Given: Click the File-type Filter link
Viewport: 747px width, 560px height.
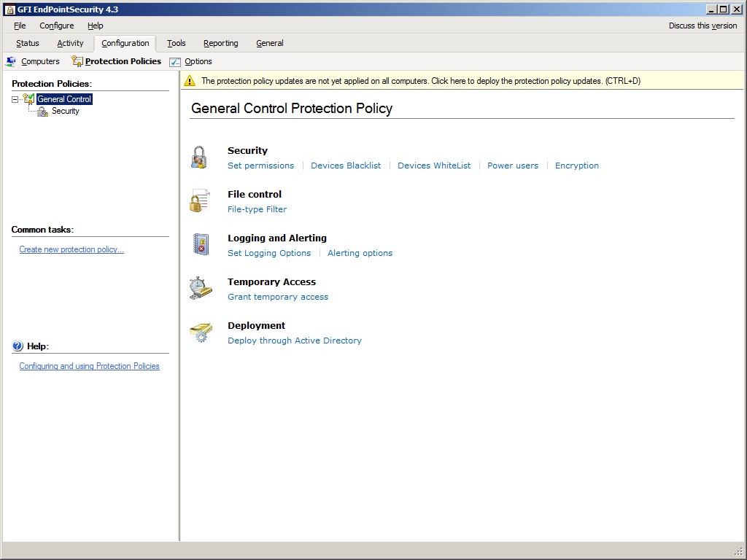Looking at the screenshot, I should click(258, 209).
